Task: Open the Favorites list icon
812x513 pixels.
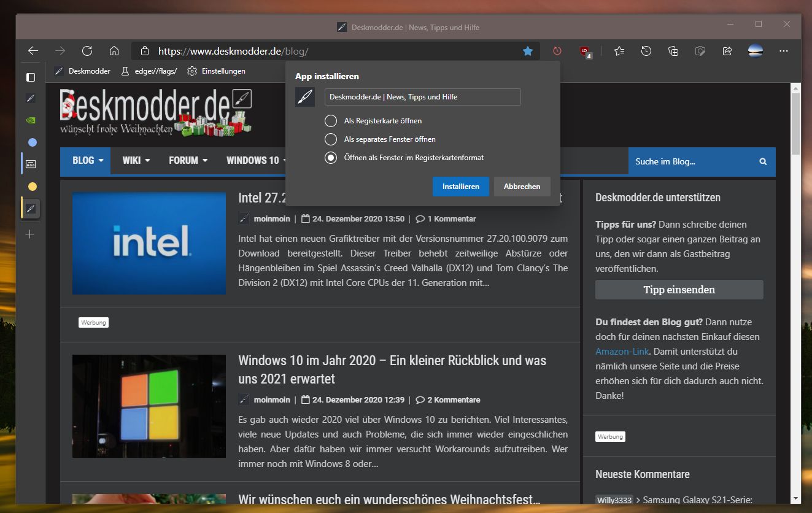Action: tap(619, 51)
